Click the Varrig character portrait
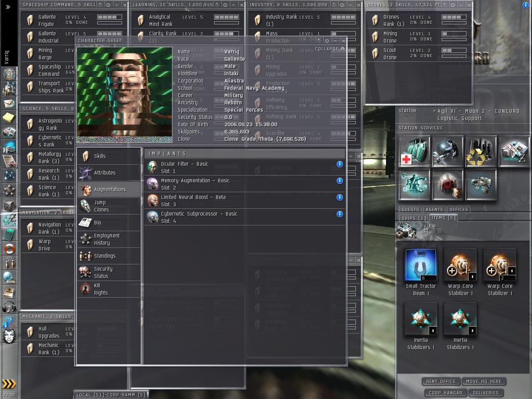Image resolution: width=532 pixels, height=399 pixels. (x=125, y=95)
